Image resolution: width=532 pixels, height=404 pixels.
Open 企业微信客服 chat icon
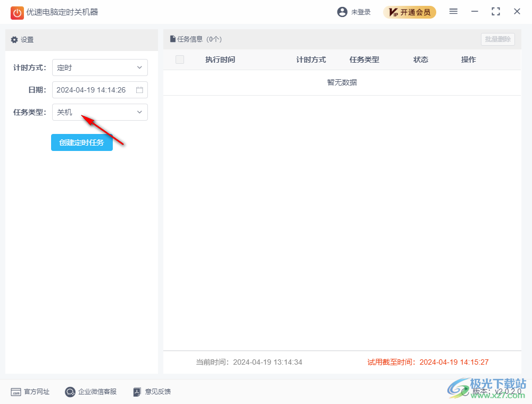pos(70,392)
